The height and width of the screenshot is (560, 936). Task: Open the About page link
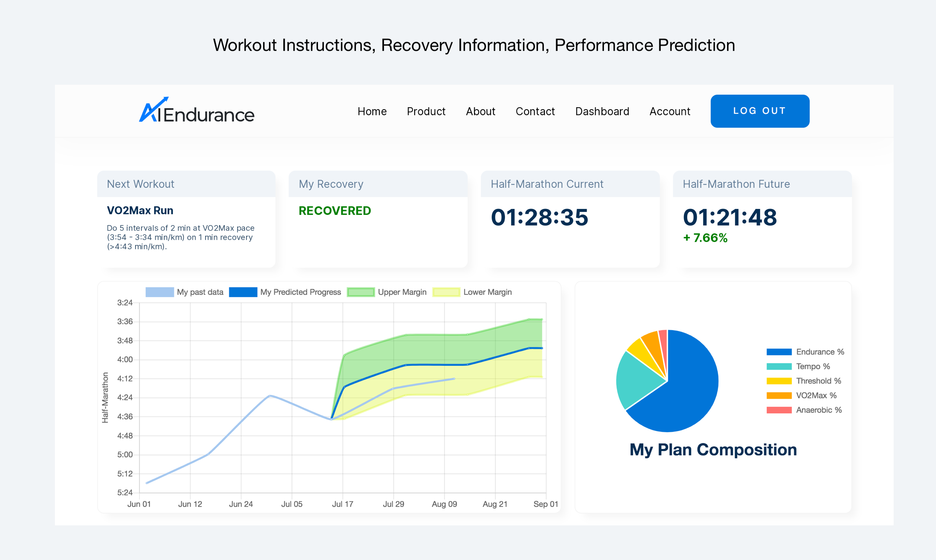coord(480,111)
